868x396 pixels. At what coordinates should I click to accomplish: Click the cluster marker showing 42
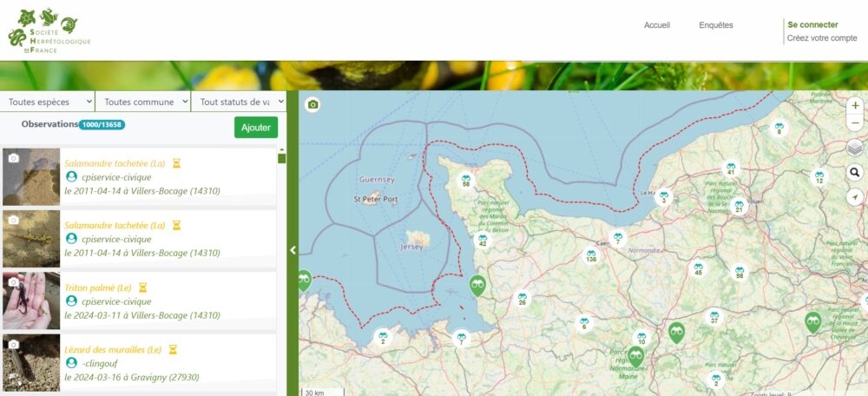click(483, 240)
